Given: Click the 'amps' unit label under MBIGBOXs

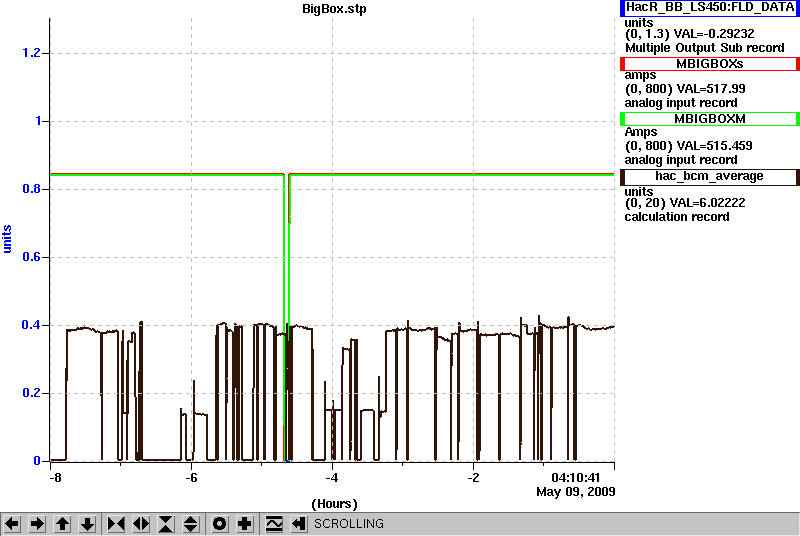Looking at the screenshot, I should coord(640,75).
